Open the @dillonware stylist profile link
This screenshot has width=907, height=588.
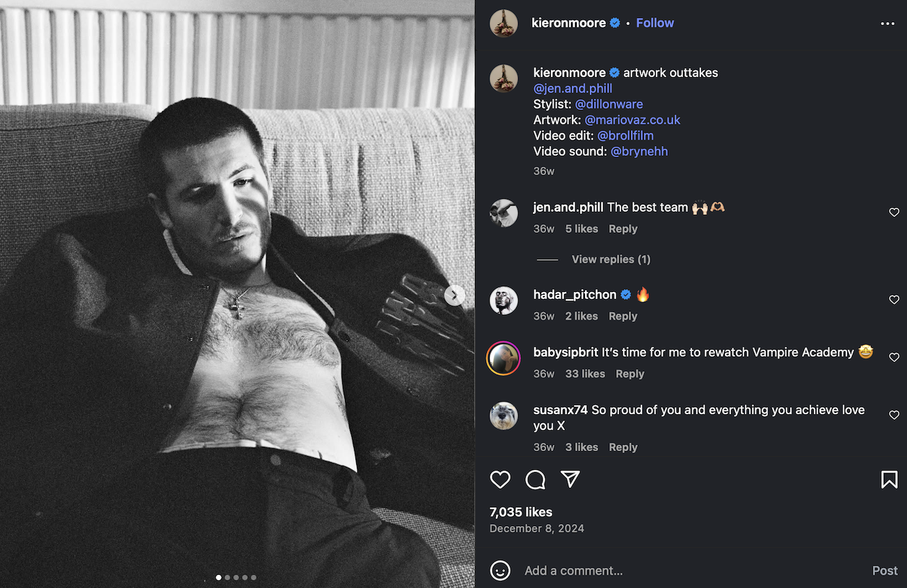[x=609, y=104]
